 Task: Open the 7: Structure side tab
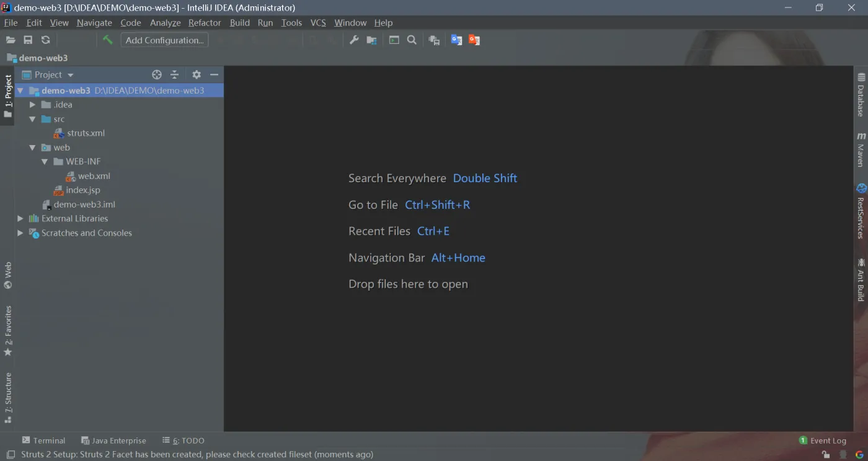point(8,397)
